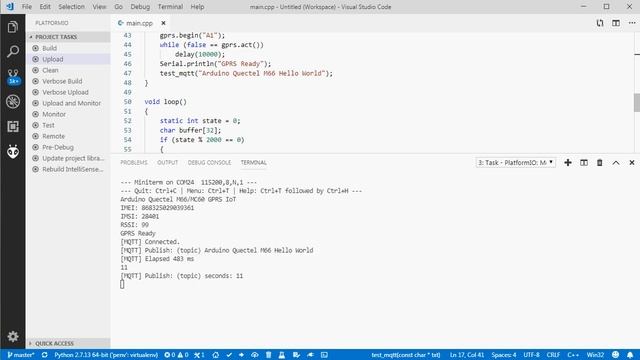Run the Upload project task
The width and height of the screenshot is (640, 360).
(69, 59)
